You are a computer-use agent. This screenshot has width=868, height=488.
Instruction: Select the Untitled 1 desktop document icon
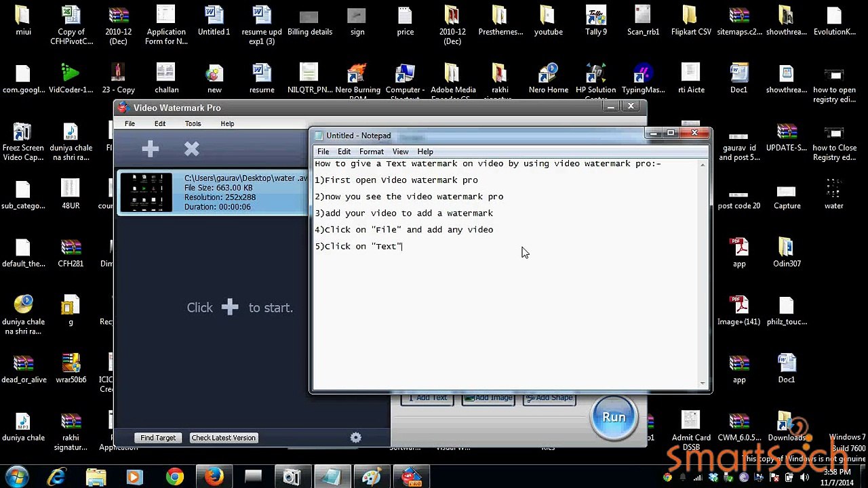214,22
